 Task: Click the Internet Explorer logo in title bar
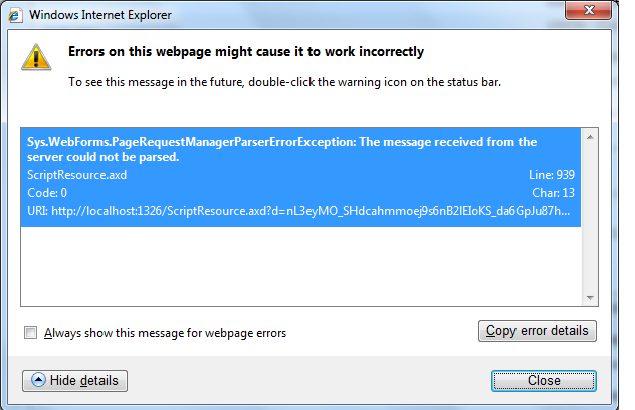(15, 15)
